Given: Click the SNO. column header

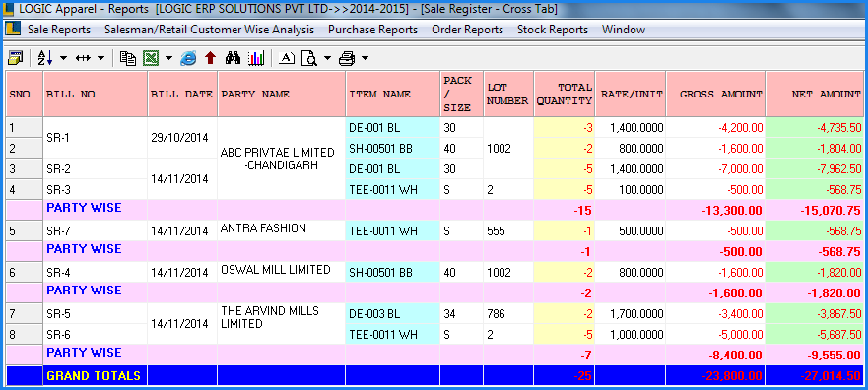Looking at the screenshot, I should [25, 94].
